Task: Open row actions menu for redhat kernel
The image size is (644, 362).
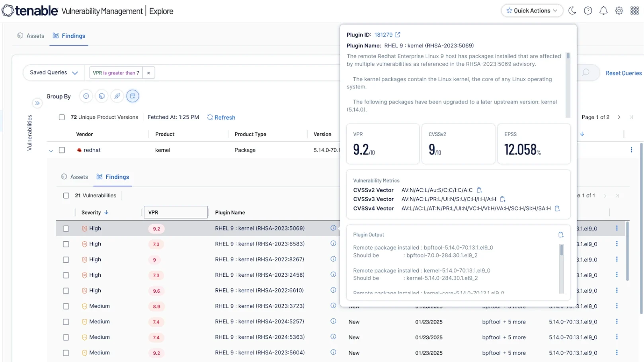Action: pyautogui.click(x=631, y=150)
